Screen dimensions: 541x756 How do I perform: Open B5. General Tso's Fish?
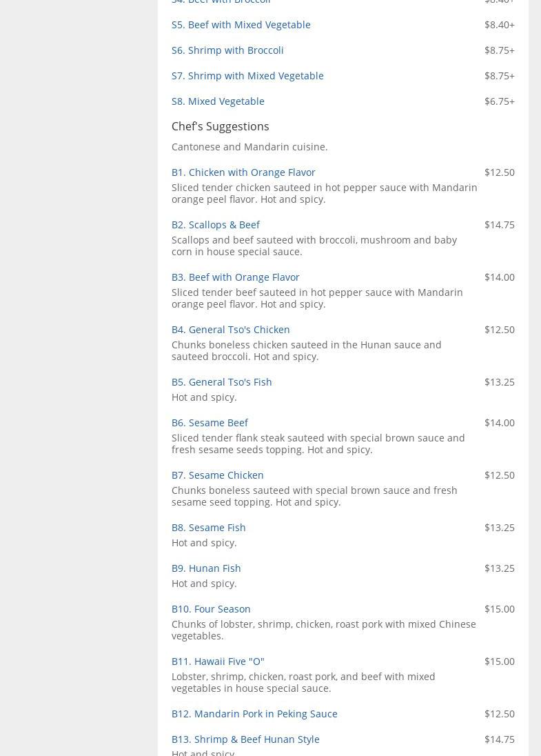click(221, 382)
